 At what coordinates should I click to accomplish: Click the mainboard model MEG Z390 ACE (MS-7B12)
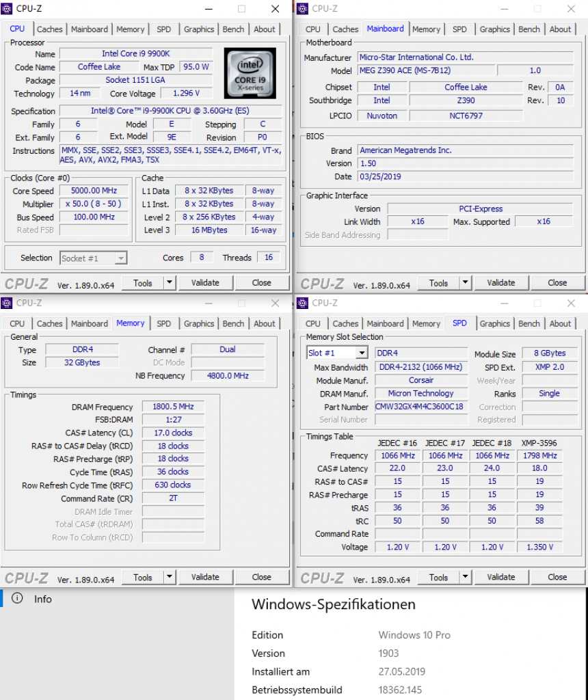426,70
